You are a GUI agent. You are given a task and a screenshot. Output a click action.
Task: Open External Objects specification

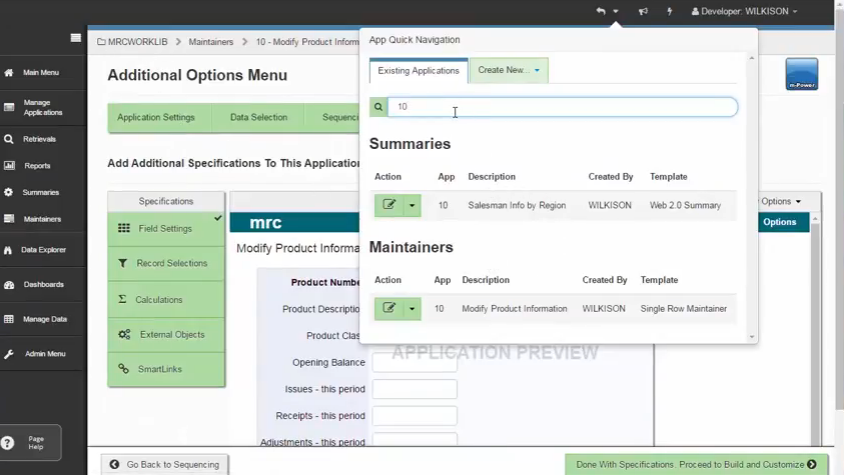click(x=166, y=334)
